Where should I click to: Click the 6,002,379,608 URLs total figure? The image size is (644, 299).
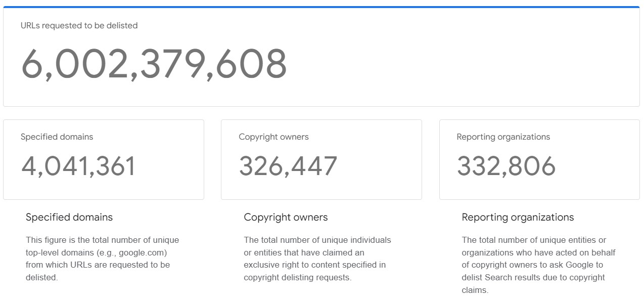coord(154,64)
